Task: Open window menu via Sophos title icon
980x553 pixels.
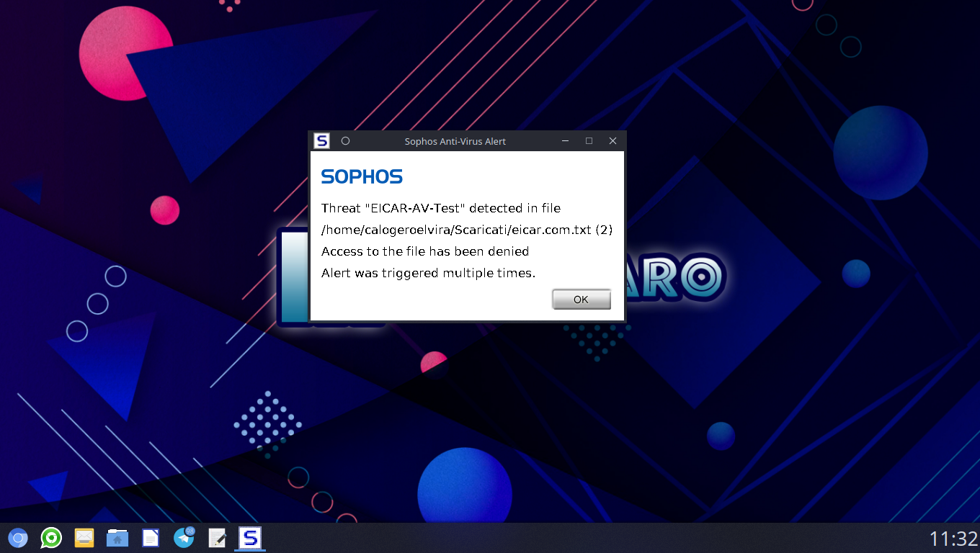Action: [x=322, y=141]
